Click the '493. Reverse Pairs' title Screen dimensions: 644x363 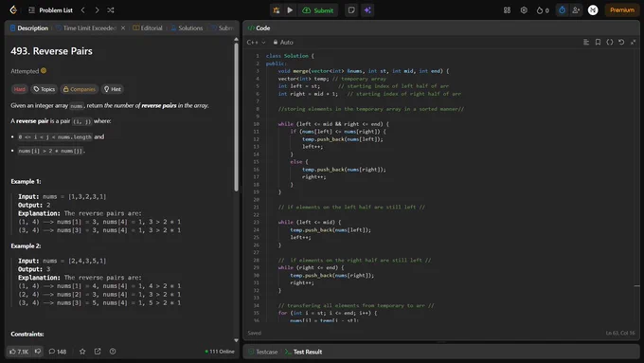[x=51, y=51]
